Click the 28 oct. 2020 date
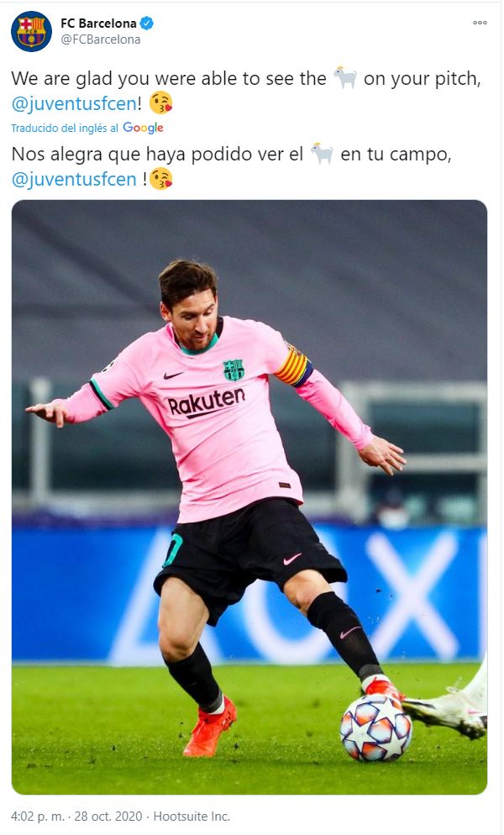 (108, 816)
